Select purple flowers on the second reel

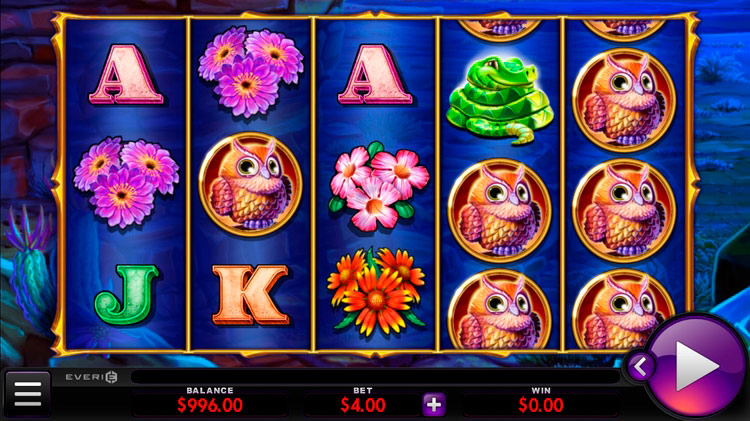(251, 71)
